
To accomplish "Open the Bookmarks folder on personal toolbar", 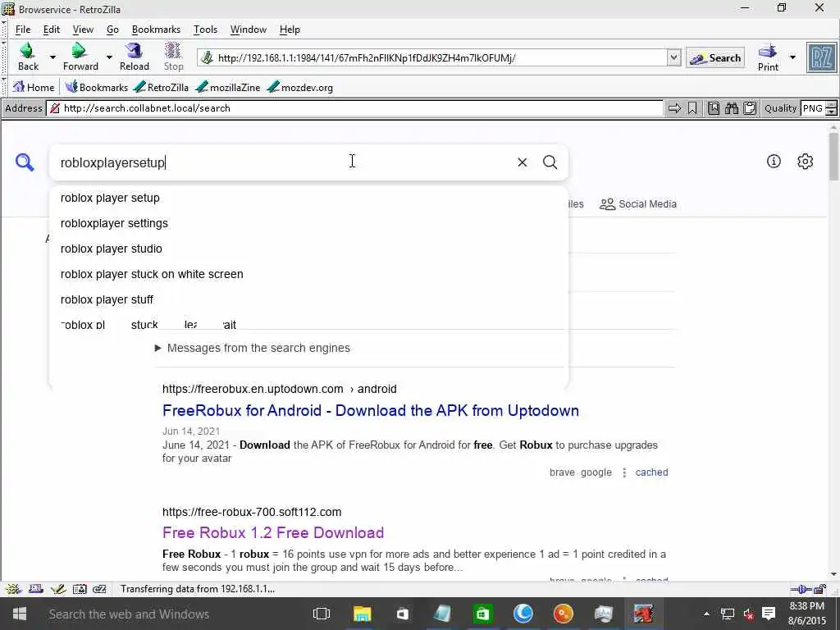I will click(x=97, y=87).
